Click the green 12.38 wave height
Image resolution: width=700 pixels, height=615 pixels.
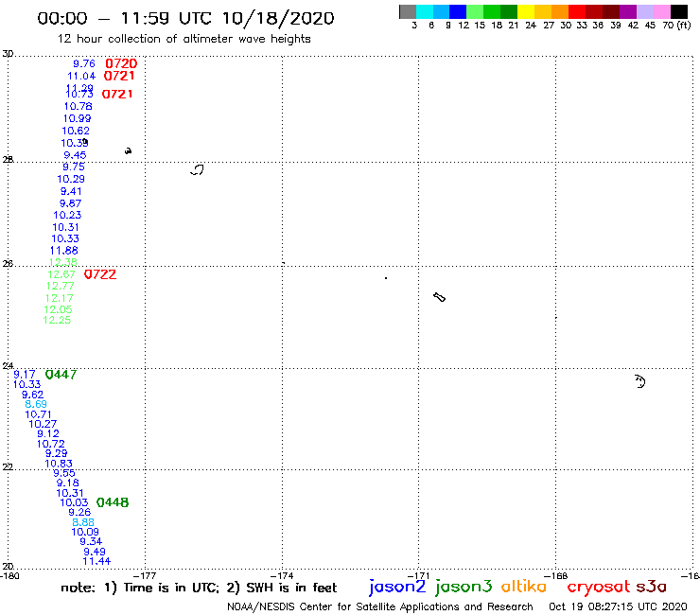pos(63,262)
